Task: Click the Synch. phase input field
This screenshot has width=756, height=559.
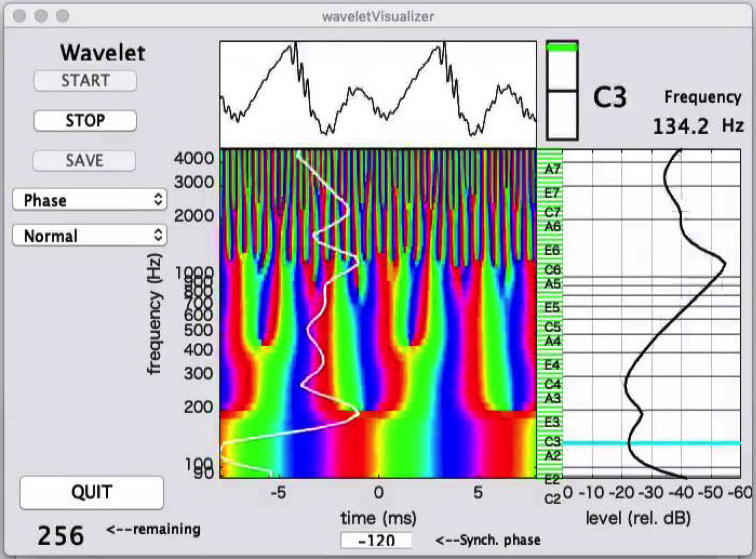Action: click(x=376, y=540)
